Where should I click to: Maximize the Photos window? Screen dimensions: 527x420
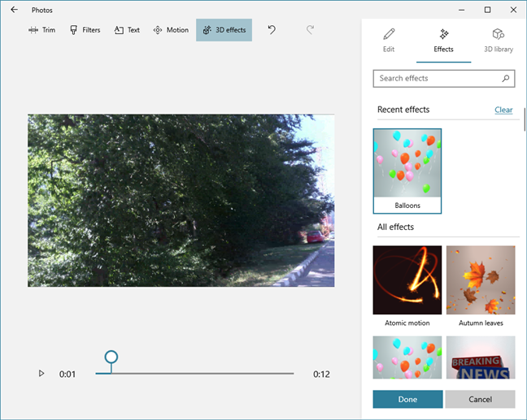coord(487,10)
